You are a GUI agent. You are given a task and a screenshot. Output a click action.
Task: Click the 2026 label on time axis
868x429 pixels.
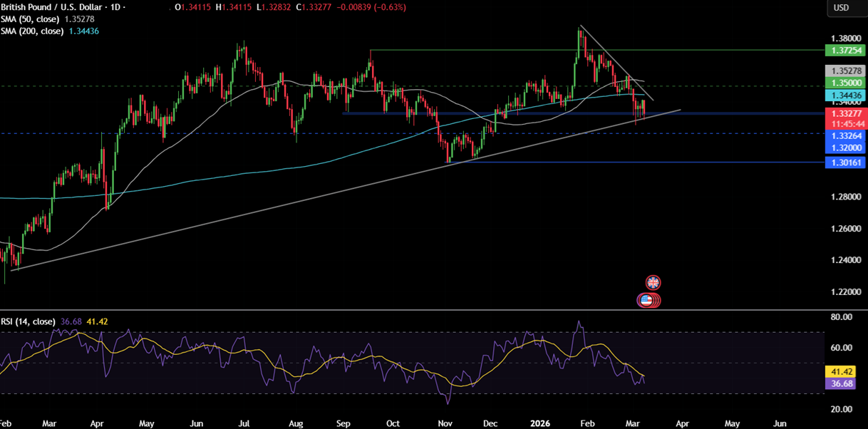tap(539, 423)
